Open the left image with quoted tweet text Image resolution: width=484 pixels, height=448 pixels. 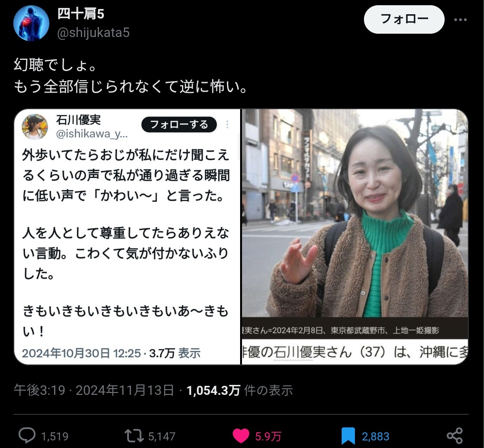[128, 237]
